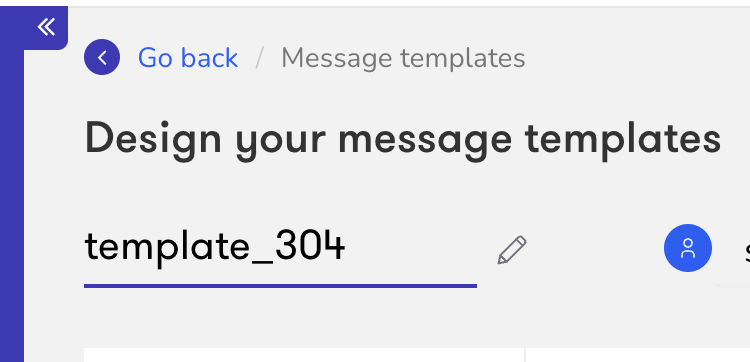The image size is (750, 362).
Task: Click the pencil icon to rename template
Action: click(x=512, y=250)
